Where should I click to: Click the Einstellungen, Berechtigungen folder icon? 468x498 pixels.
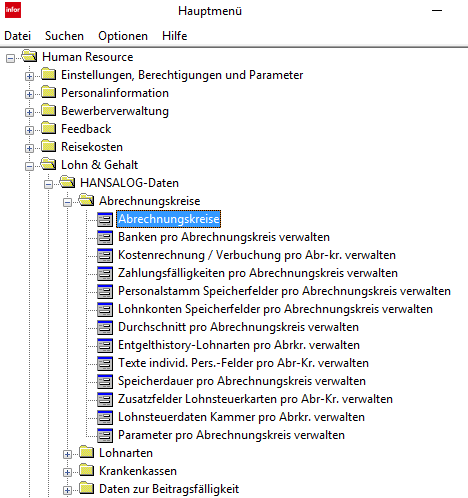[x=49, y=74]
